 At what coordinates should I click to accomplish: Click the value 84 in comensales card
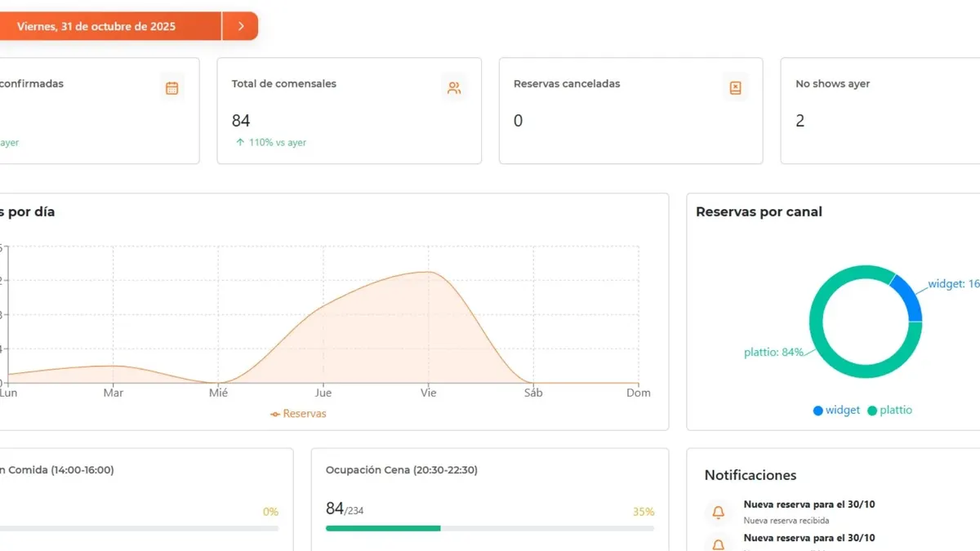point(241,121)
